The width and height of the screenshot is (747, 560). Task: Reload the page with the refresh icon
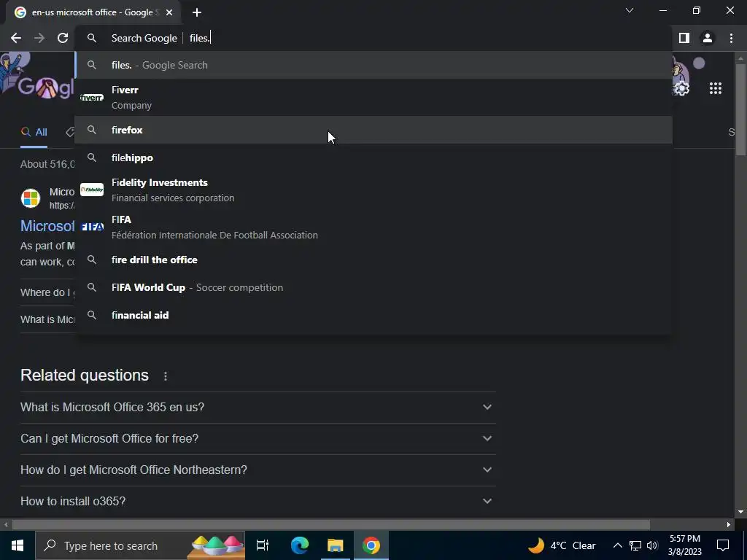(63, 38)
